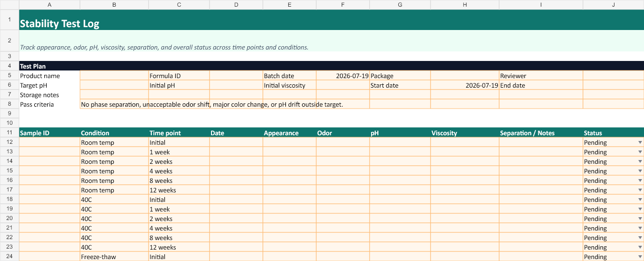Screen dimensions: 644x261
Task: Select column H header
Action: (465, 5)
